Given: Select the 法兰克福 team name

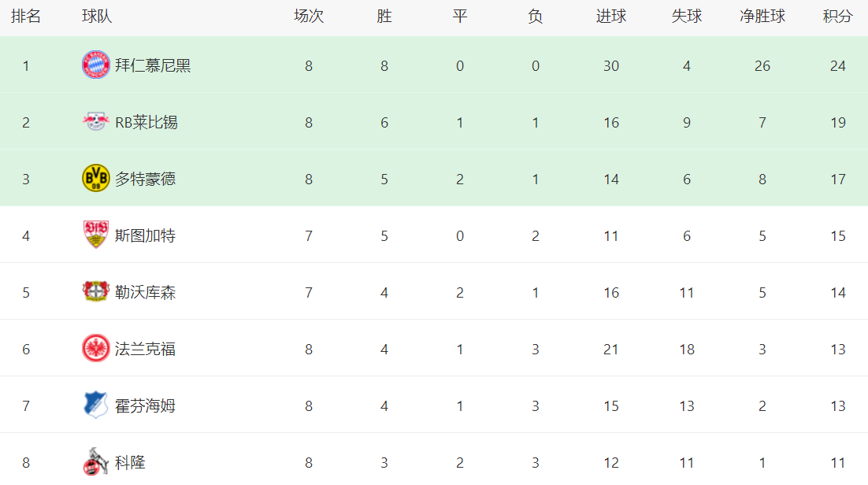Looking at the screenshot, I should tap(146, 349).
